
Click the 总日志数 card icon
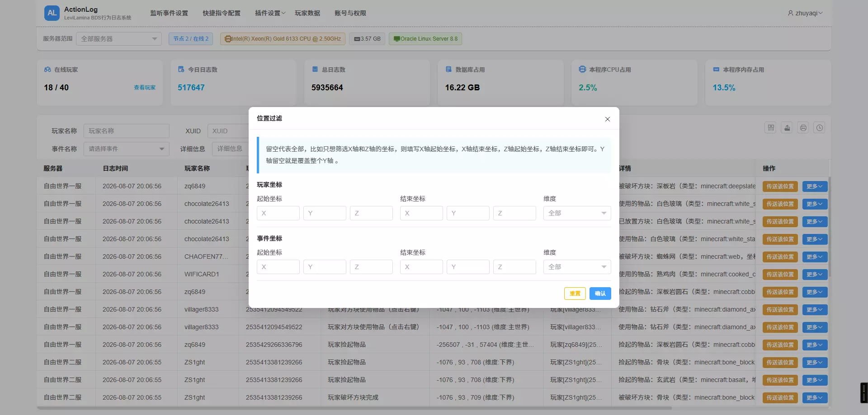315,70
